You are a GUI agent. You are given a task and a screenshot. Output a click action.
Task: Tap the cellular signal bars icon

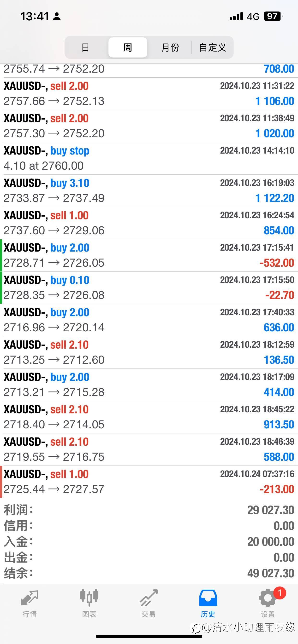236,17
